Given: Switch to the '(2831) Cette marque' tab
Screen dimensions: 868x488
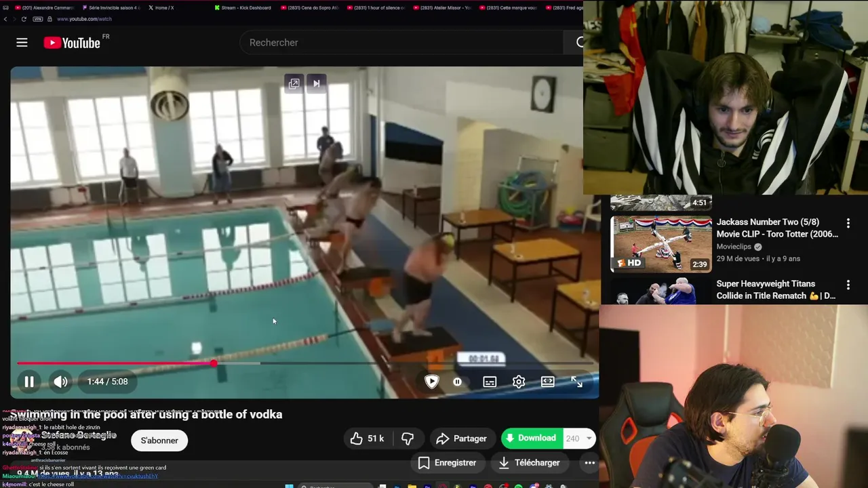Looking at the screenshot, I should [x=508, y=7].
